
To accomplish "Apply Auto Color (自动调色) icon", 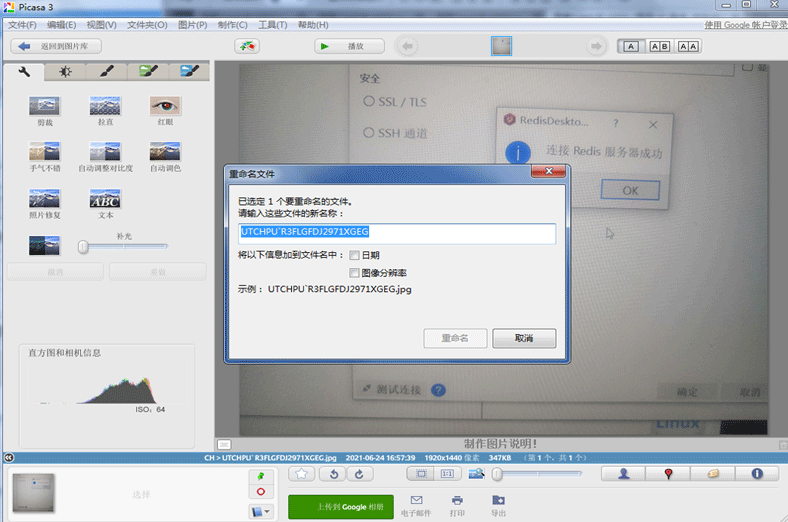I will point(165,151).
